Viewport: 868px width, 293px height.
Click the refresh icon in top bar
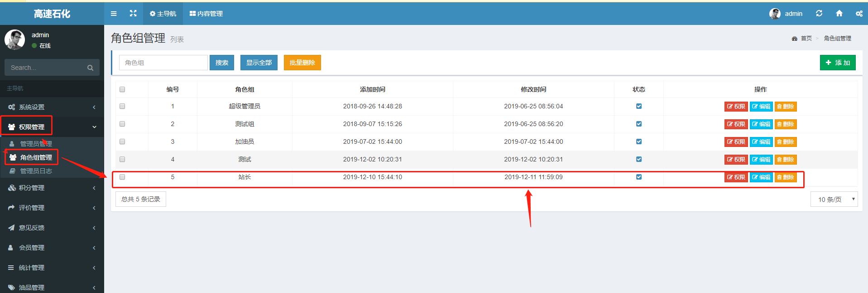819,14
